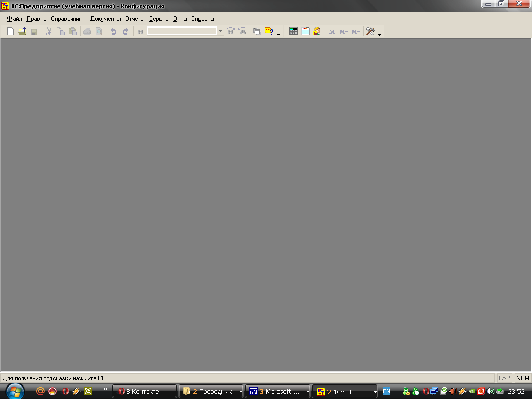This screenshot has height=399, width=532.
Task: Open the Файл menu
Action: pyautogui.click(x=15, y=19)
